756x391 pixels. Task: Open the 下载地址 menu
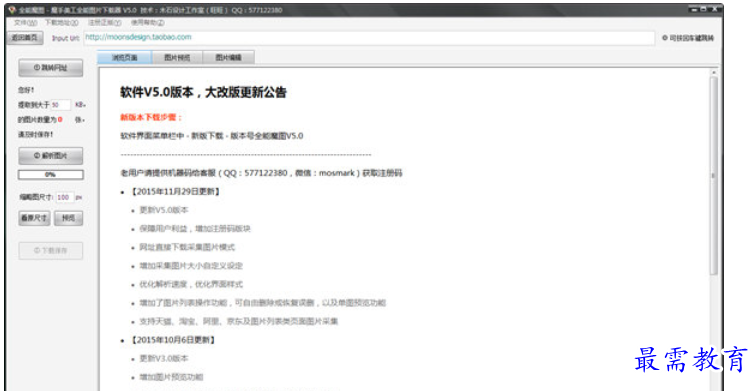(x=62, y=23)
